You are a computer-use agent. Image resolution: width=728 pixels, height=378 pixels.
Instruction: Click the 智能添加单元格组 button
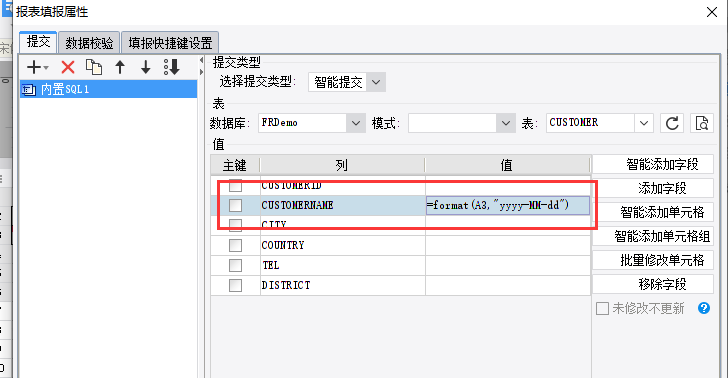pos(653,236)
